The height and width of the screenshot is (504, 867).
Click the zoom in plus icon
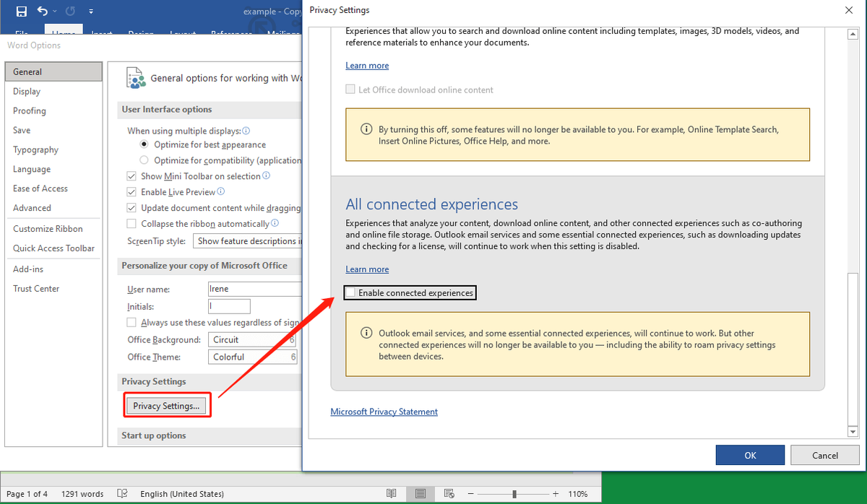555,494
